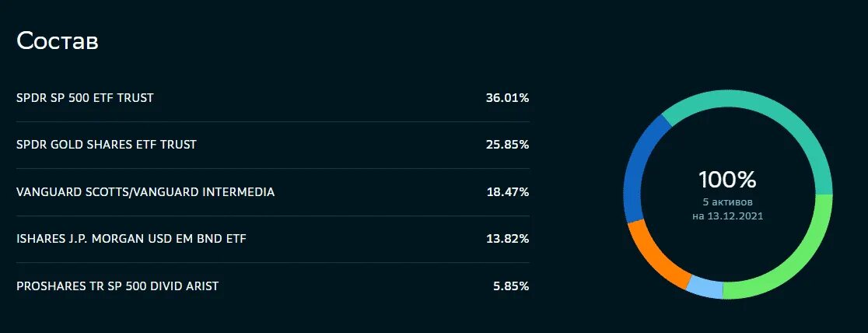The width and height of the screenshot is (868, 333).
Task: Click the date 'на 13.12.2021' text
Action: click(x=727, y=216)
